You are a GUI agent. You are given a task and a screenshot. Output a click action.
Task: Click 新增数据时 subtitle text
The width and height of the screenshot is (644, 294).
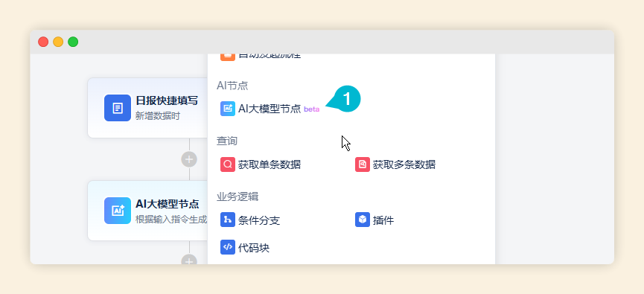click(158, 116)
